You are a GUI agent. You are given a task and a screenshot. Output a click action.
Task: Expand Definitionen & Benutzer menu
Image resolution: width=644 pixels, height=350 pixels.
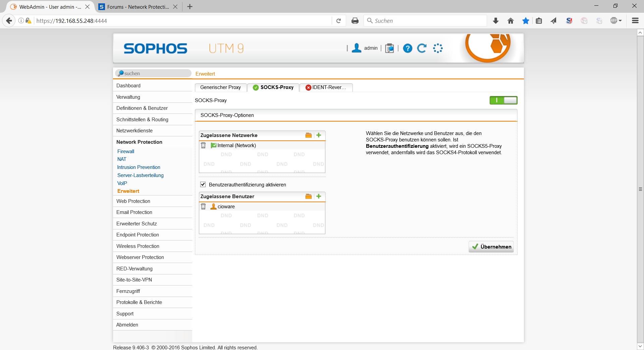(153, 108)
